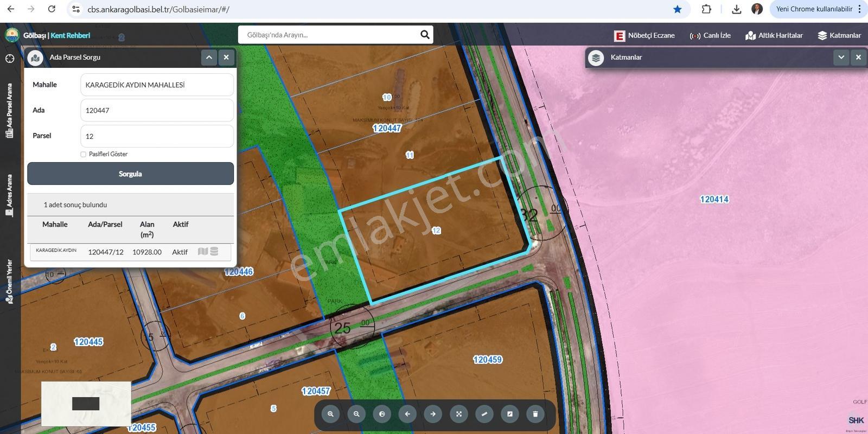This screenshot has width=868, height=434.
Task: Reload the browser page
Action: pyautogui.click(x=52, y=9)
